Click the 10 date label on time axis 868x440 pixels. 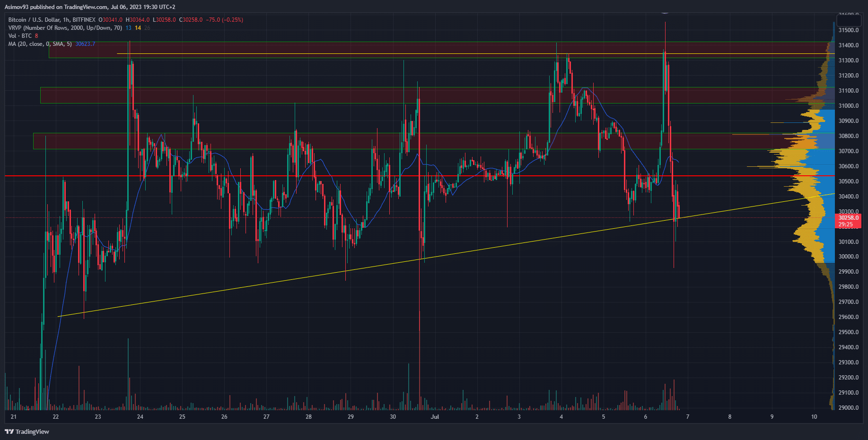tap(814, 417)
